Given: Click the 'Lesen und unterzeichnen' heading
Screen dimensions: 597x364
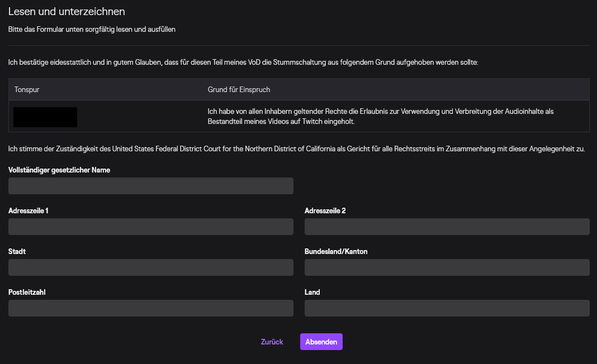Looking at the screenshot, I should point(67,11).
